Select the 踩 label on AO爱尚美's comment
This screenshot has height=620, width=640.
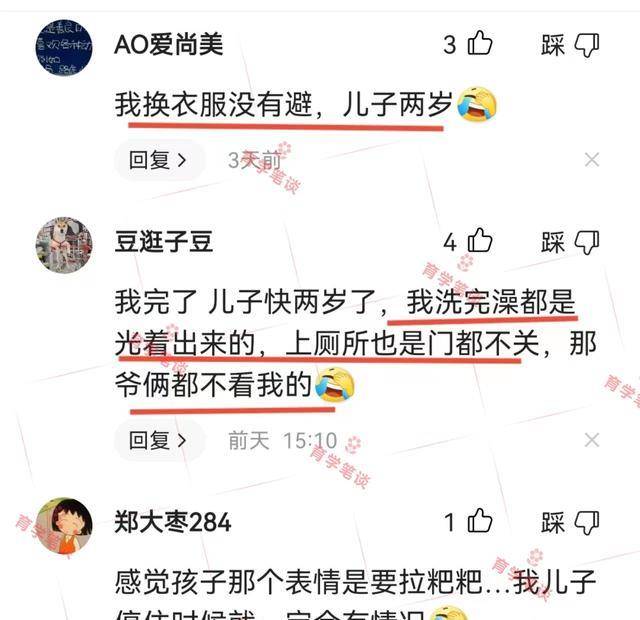tap(553, 45)
